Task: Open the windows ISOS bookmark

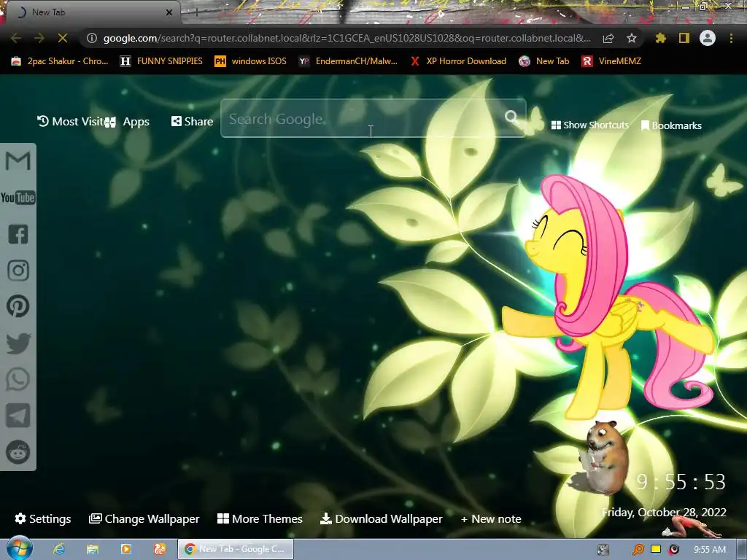Action: (x=251, y=61)
